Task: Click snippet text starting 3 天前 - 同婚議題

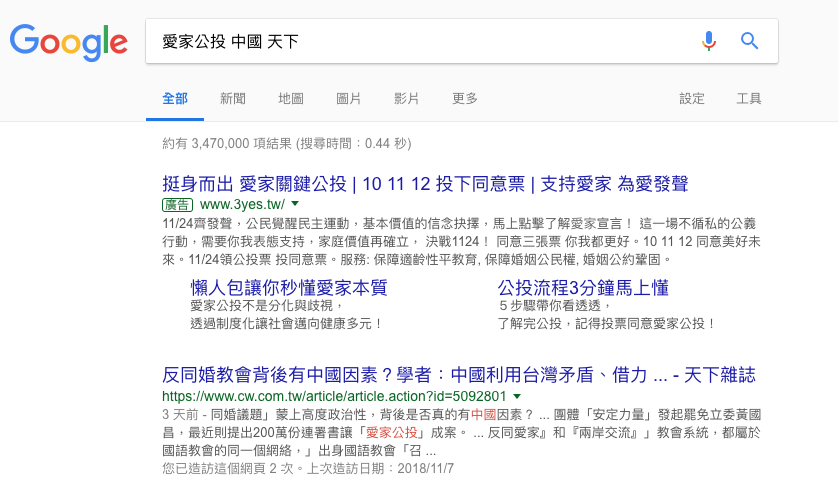Action: pyautogui.click(x=461, y=433)
